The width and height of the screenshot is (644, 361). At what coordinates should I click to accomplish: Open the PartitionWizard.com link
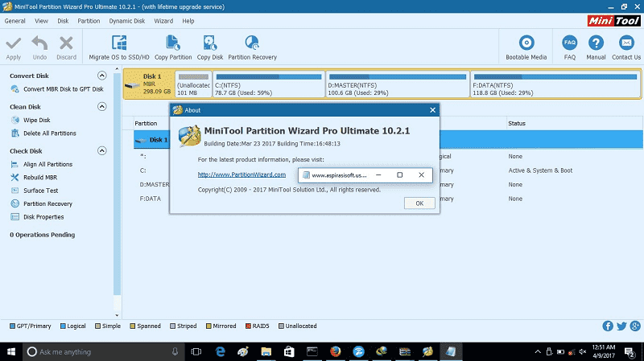point(242,174)
